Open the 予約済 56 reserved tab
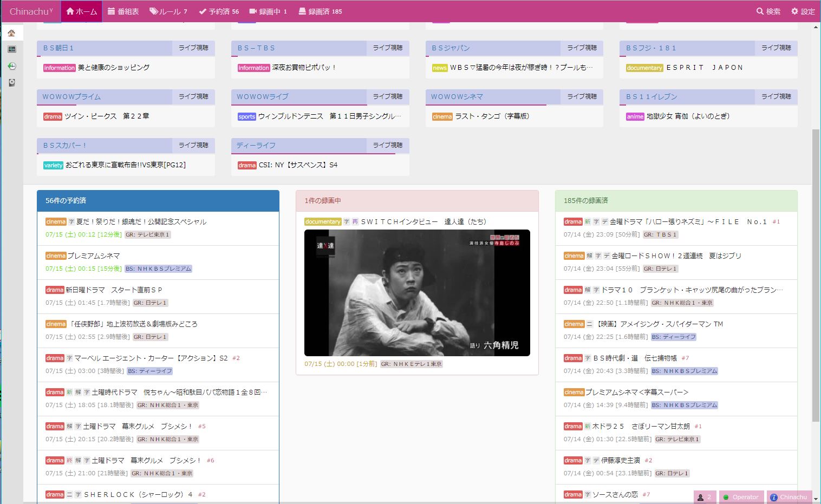The image size is (821, 504). pos(219,11)
